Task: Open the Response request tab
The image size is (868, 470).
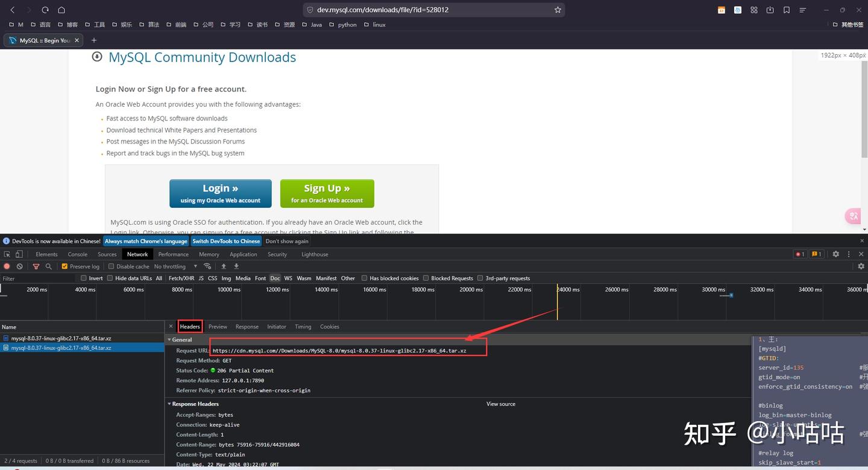Action: pyautogui.click(x=247, y=327)
